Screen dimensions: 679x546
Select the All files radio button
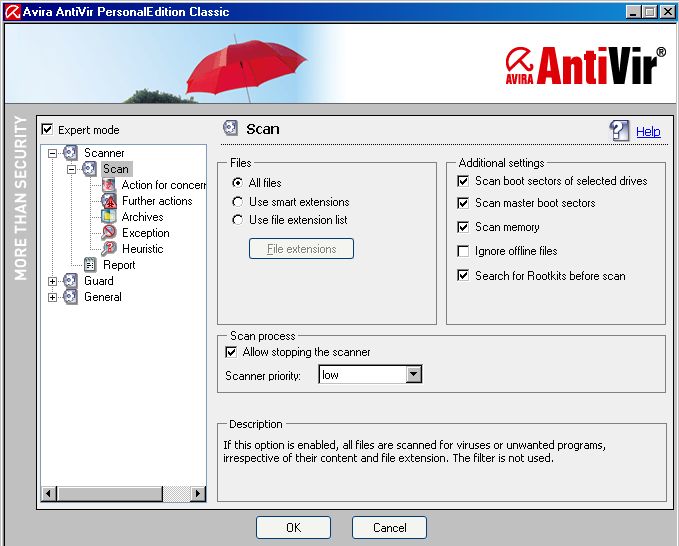[237, 183]
